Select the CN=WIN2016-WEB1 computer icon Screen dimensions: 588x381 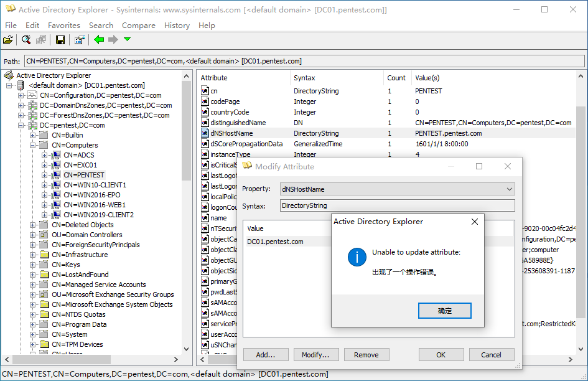(x=56, y=205)
